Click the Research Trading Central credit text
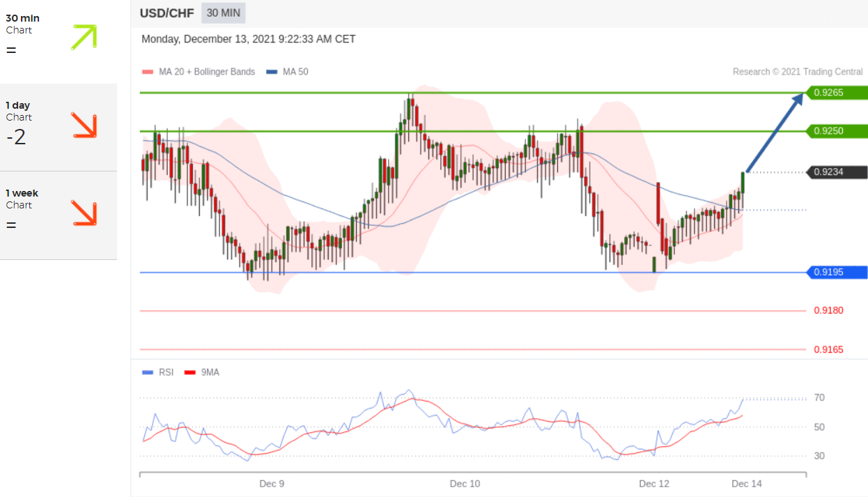 pyautogui.click(x=798, y=72)
